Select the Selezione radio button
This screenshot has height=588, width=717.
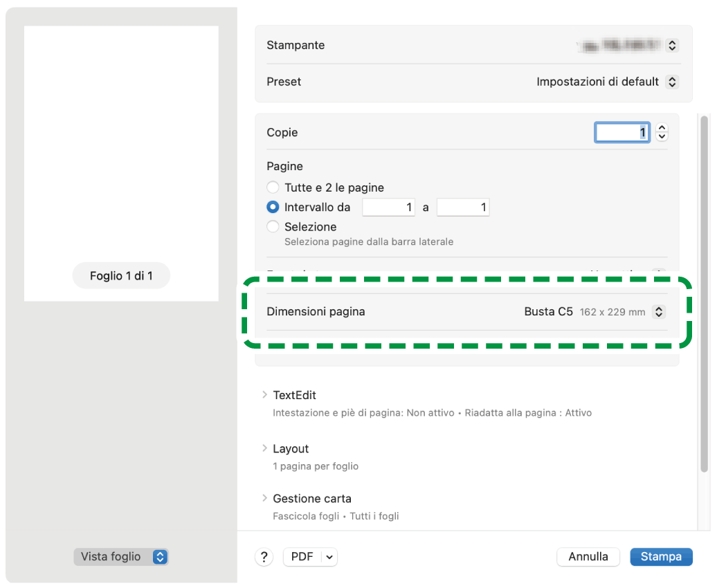pyautogui.click(x=273, y=226)
